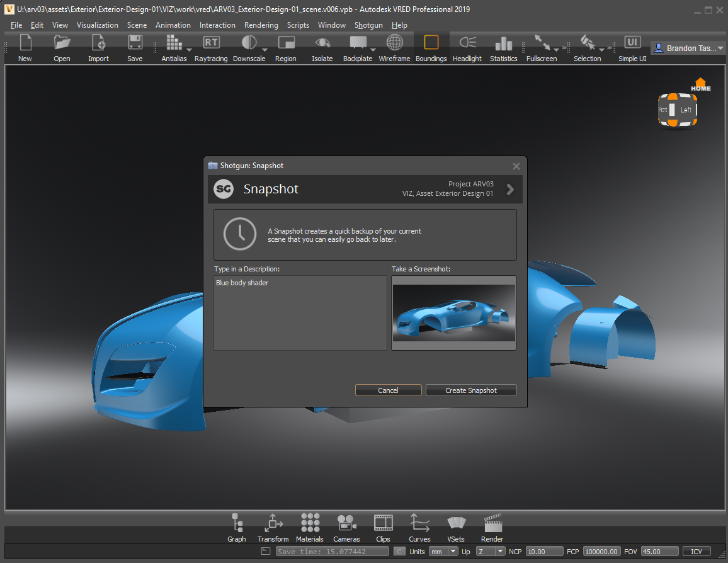Open the Brandon user account dropdown
The image size is (728, 563).
click(x=688, y=47)
